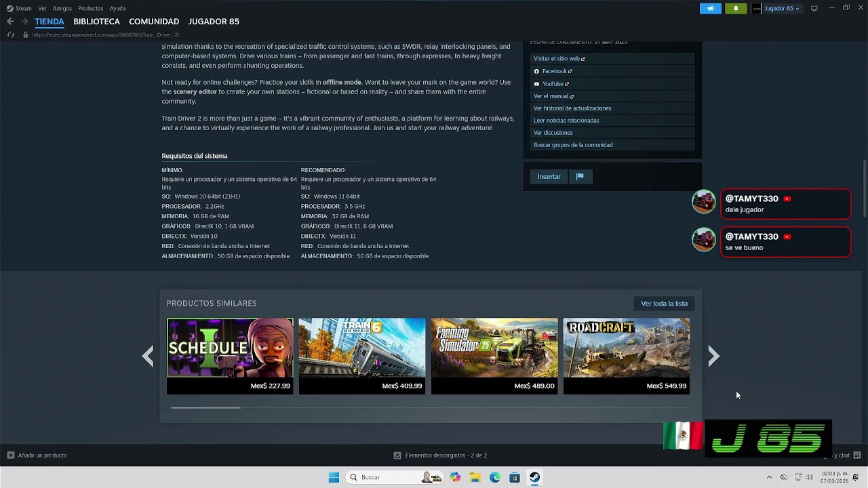
Task: Click the store page URL address
Action: coord(105,35)
